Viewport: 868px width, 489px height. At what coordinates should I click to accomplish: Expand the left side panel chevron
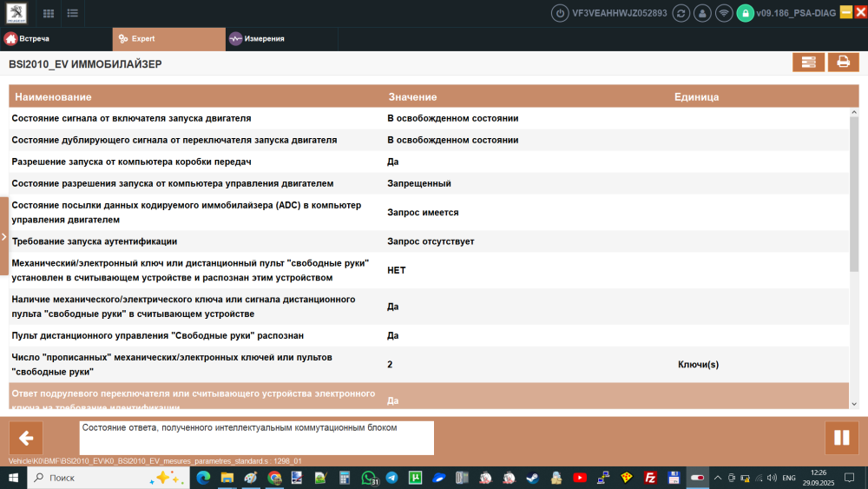click(x=3, y=236)
